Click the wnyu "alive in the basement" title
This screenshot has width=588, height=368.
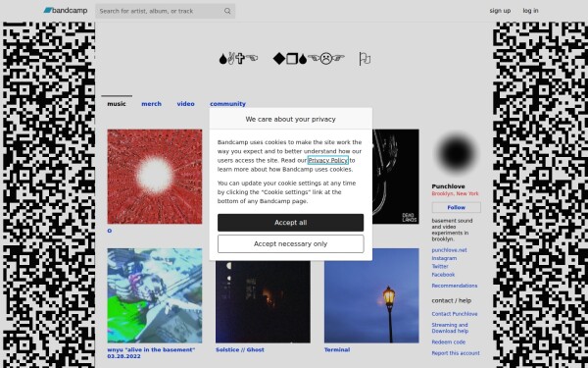[151, 353]
